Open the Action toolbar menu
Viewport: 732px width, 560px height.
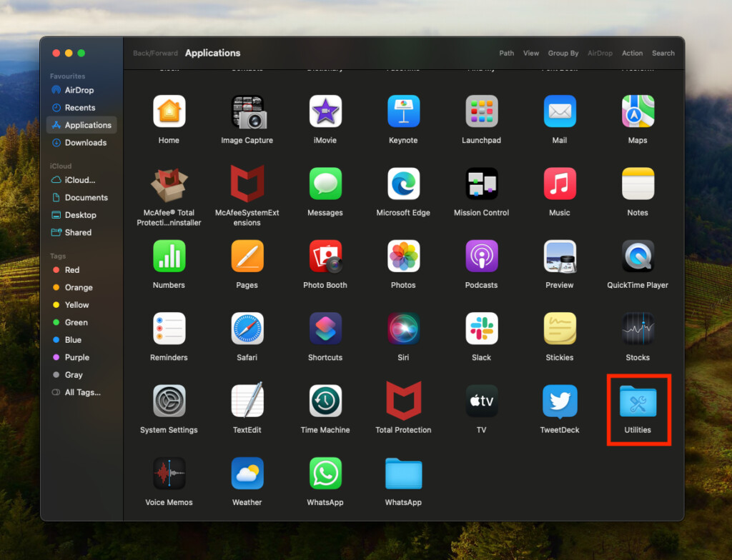tap(632, 53)
